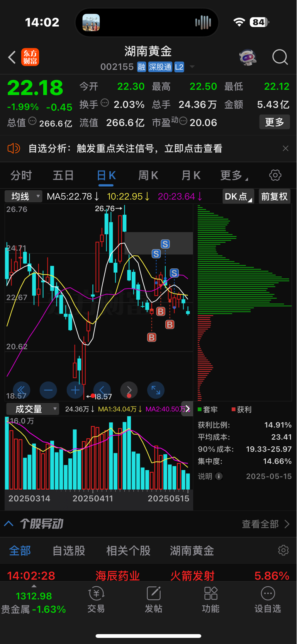297x644 pixels.
Task: Tap info icon next to 换手
Action: (105, 103)
